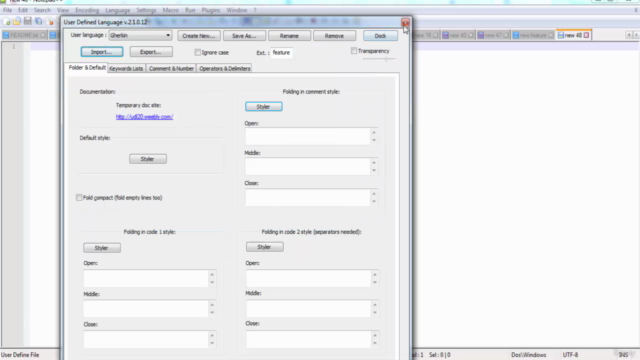Close the new 43 document tab
640x360 pixels.
471,36
